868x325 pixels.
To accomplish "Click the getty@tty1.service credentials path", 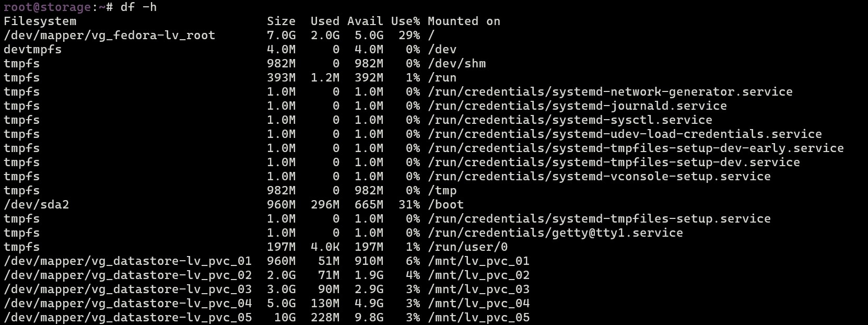I will coord(555,233).
